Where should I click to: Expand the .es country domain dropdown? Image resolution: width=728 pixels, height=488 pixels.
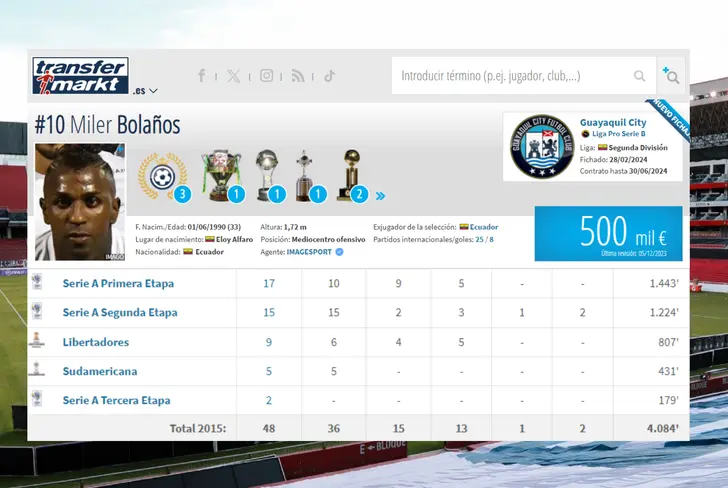[145, 91]
